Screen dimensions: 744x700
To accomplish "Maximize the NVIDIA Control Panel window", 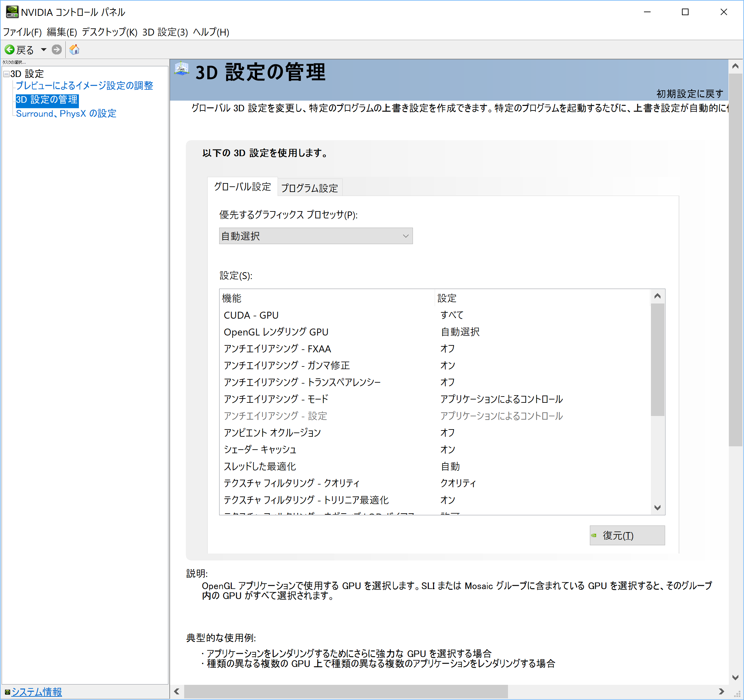I will click(x=685, y=12).
